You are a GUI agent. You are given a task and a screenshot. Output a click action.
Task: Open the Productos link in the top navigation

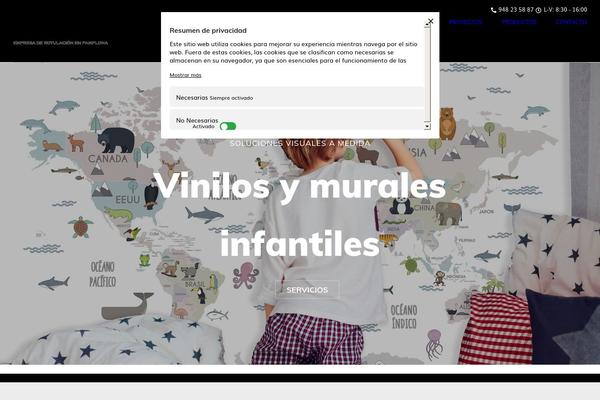click(519, 22)
